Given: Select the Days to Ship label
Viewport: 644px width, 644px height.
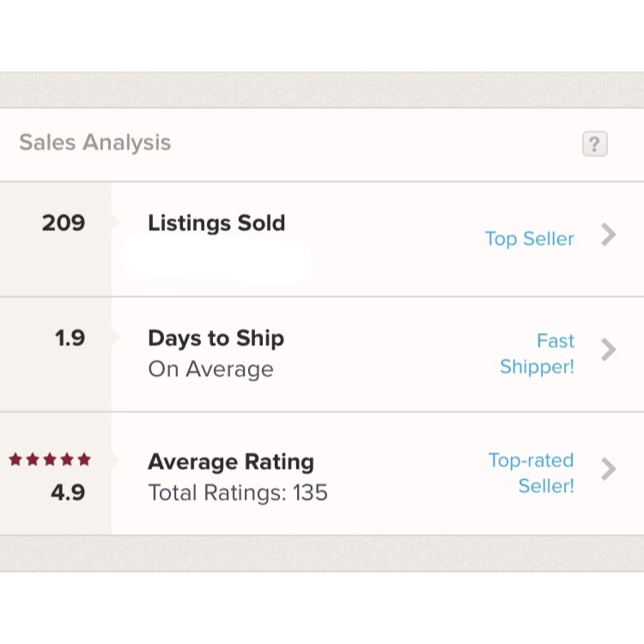Looking at the screenshot, I should tap(216, 339).
